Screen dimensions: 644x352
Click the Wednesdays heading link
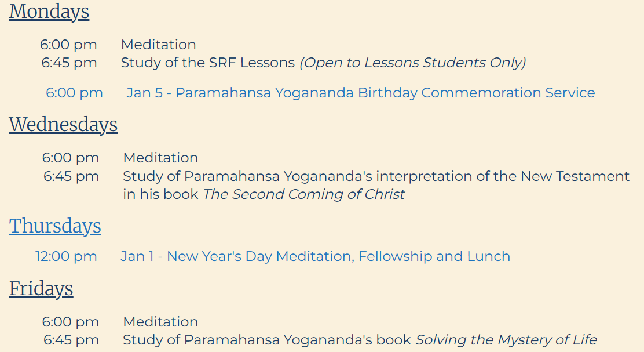pos(63,125)
